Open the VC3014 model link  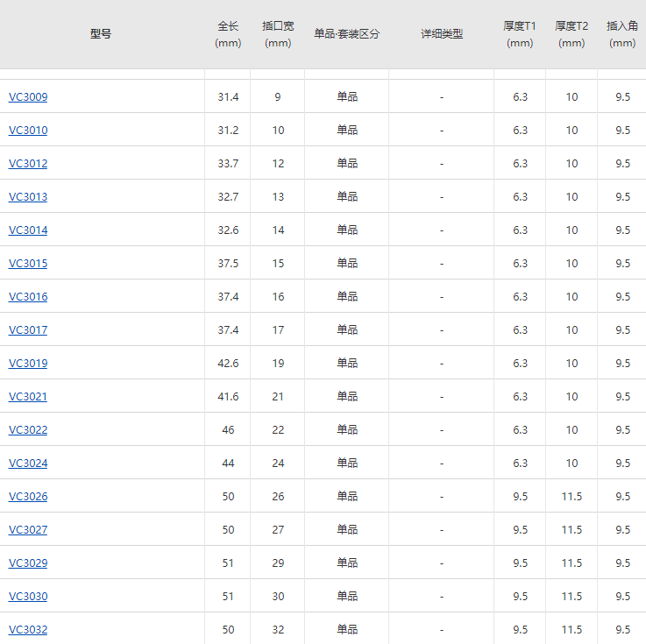coord(28,230)
